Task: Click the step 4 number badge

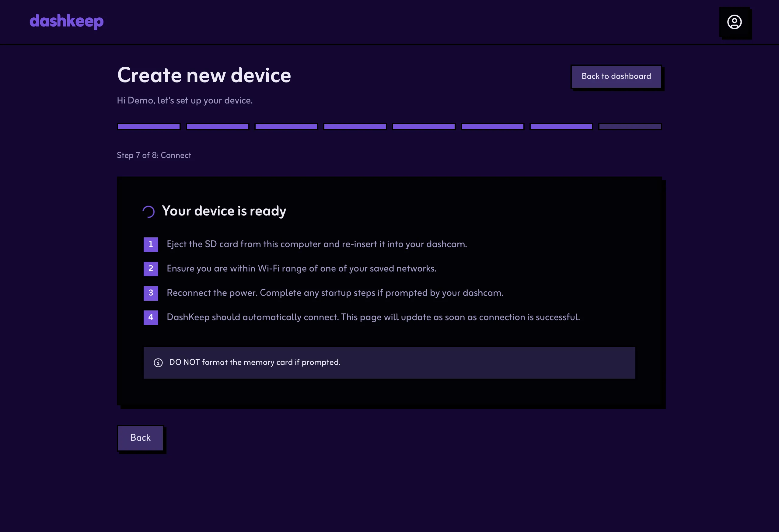Action: (x=151, y=317)
